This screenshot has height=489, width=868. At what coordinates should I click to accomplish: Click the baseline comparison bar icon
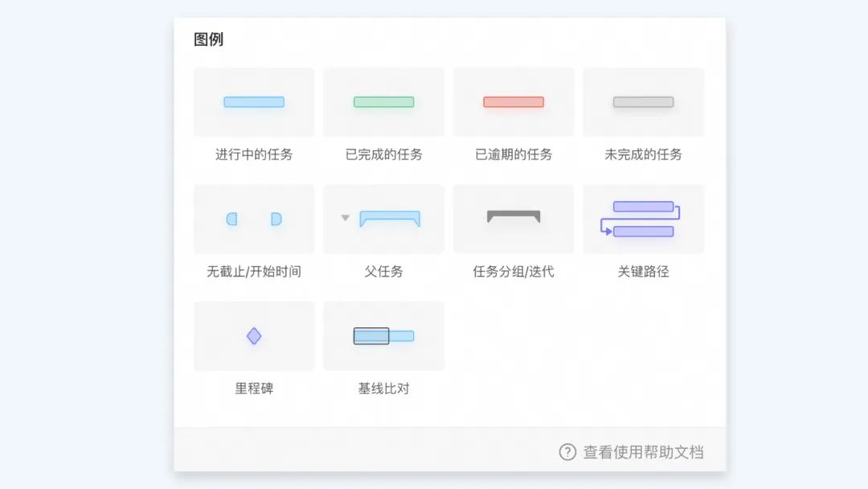point(383,336)
